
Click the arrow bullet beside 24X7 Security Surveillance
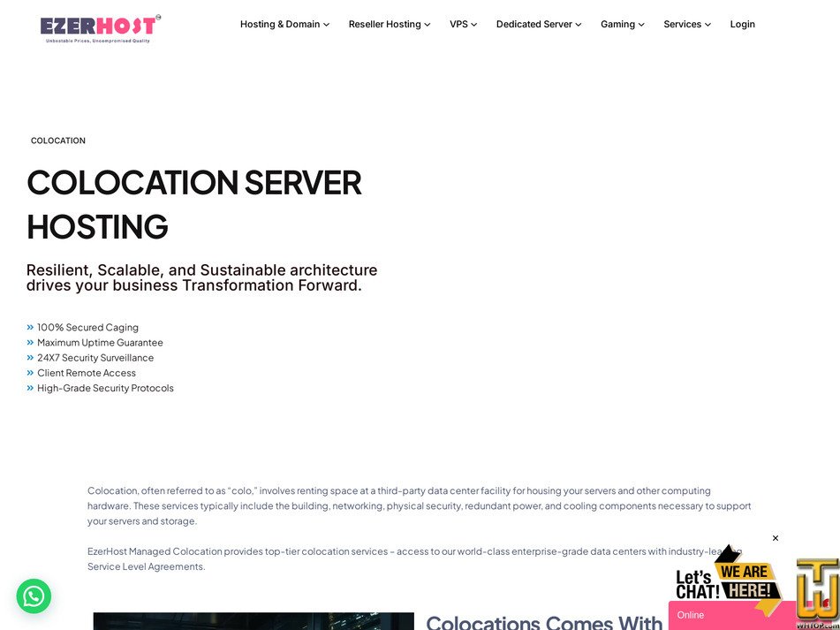30,357
